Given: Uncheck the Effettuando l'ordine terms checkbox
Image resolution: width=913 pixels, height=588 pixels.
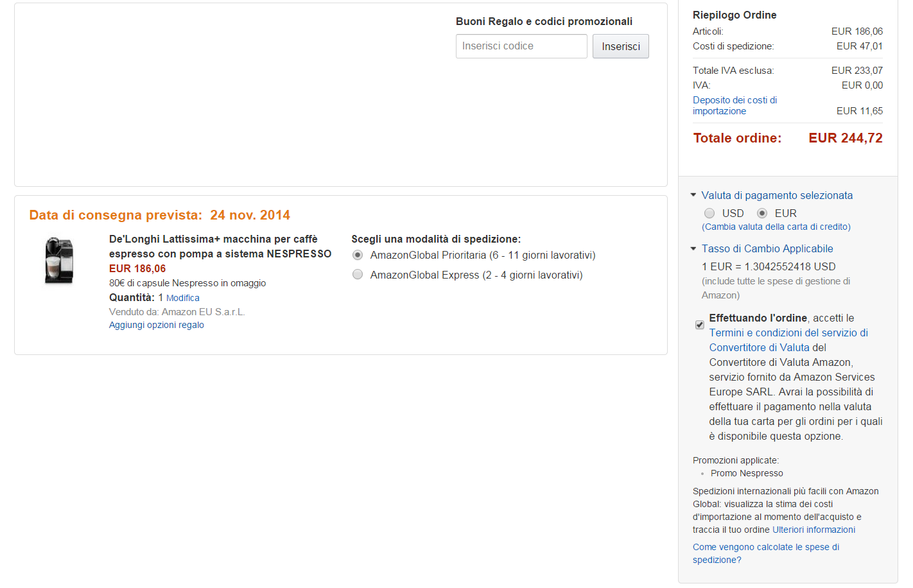Looking at the screenshot, I should 700,325.
